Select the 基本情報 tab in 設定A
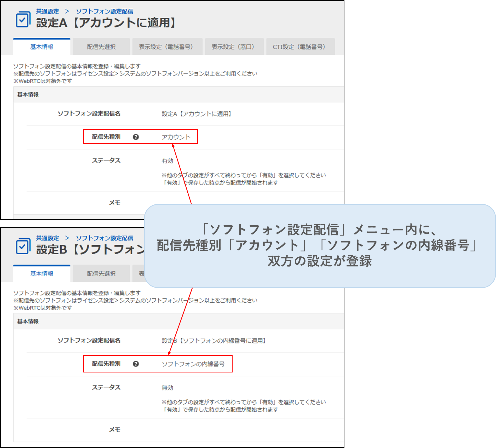Image resolution: width=496 pixels, height=448 pixels. click(42, 47)
